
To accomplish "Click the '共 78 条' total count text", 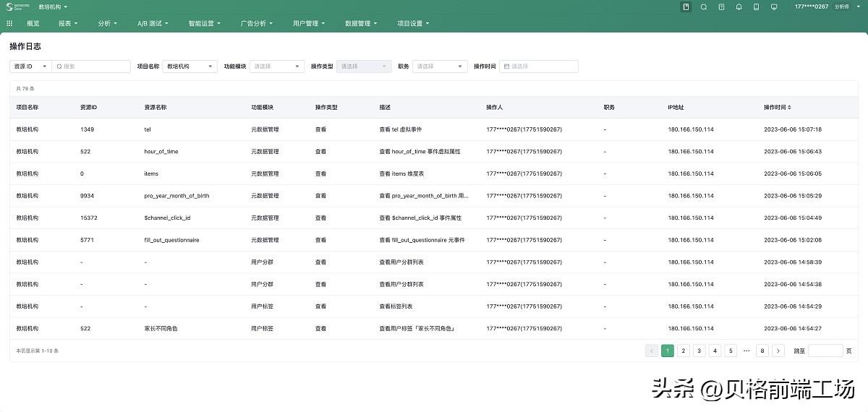I will pyautogui.click(x=25, y=88).
